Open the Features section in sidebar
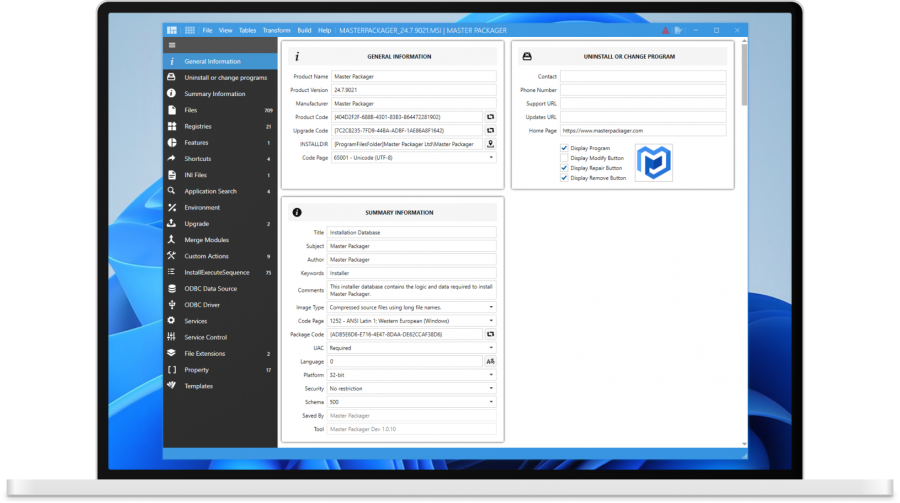 220,142
